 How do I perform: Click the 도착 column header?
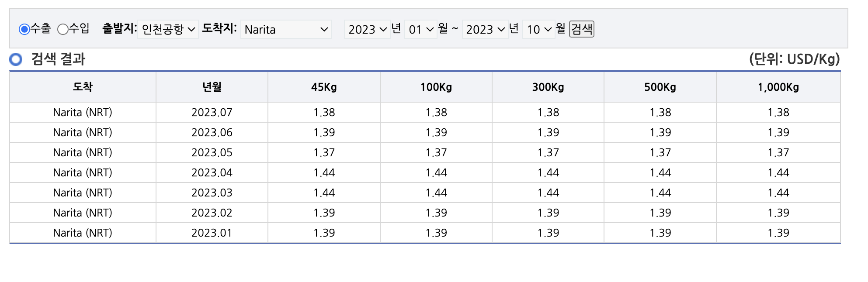point(83,87)
